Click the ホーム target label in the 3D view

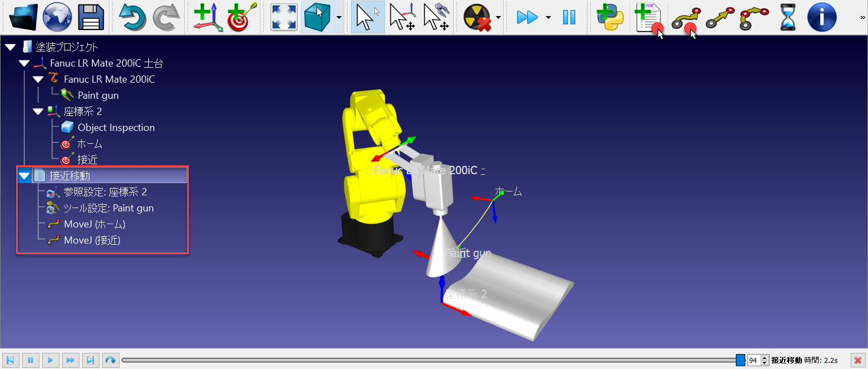click(x=508, y=191)
